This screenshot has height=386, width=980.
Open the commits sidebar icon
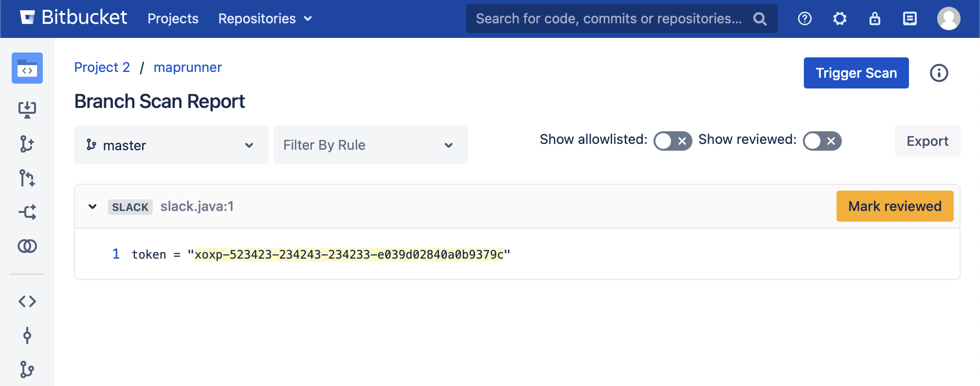click(x=27, y=335)
